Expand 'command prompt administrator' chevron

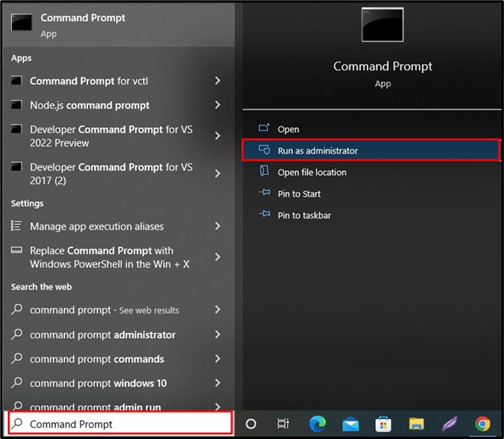pos(218,334)
